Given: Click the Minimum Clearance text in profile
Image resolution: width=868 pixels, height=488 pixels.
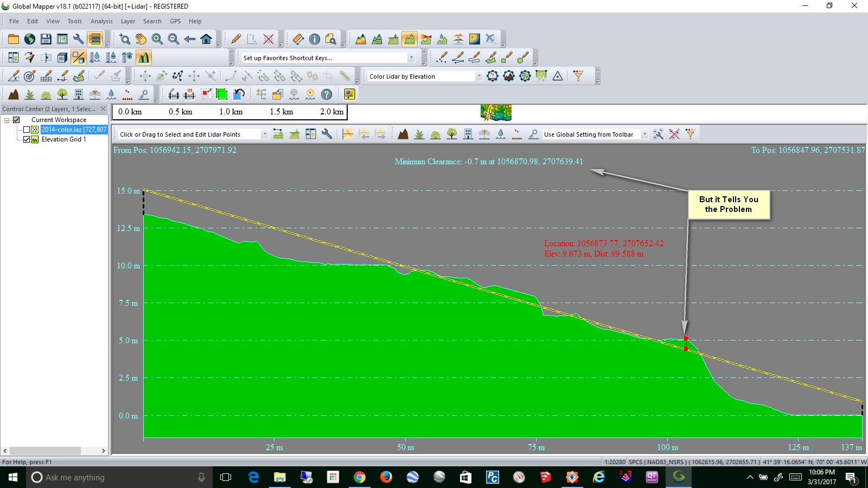Looking at the screenshot, I should (x=489, y=162).
